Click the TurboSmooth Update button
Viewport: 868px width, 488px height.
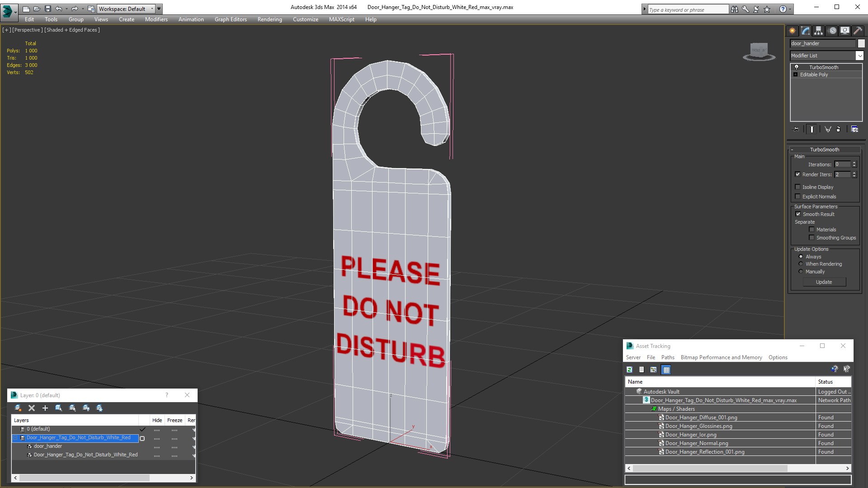coord(824,282)
